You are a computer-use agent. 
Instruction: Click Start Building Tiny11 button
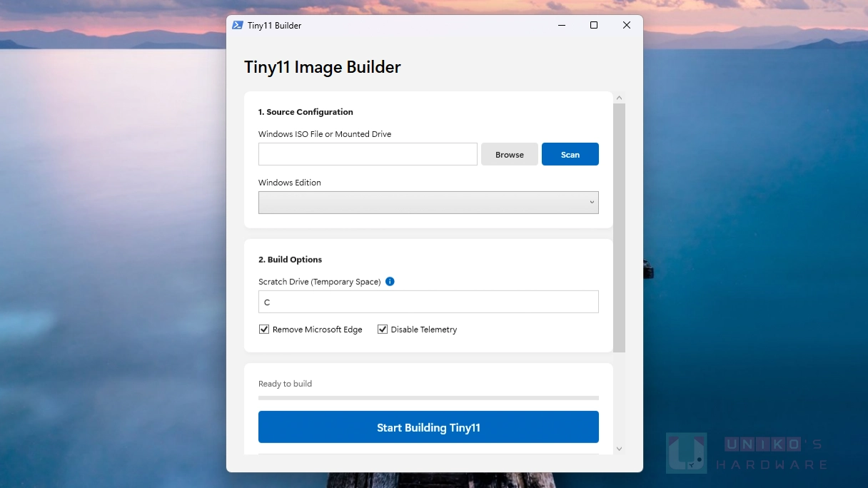[x=428, y=427]
